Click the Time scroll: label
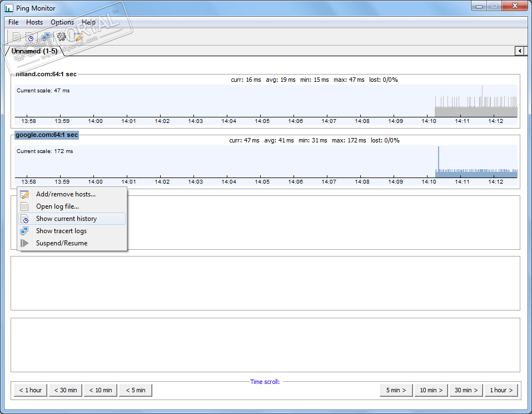Screen dimensions: 532x414 (265, 382)
